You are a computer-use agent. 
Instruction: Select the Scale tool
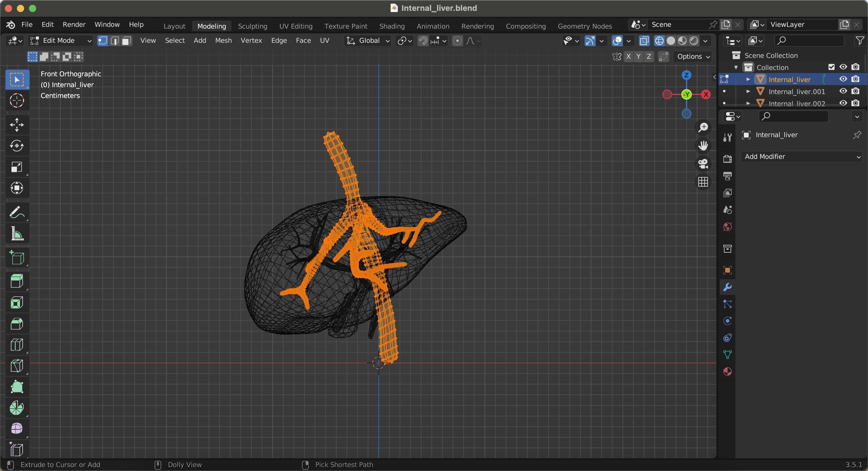pyautogui.click(x=17, y=167)
